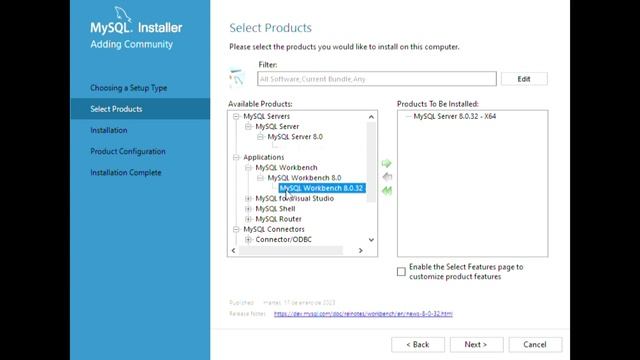Select MySQL Router tree item
This screenshot has width=640, height=360.
[278, 219]
